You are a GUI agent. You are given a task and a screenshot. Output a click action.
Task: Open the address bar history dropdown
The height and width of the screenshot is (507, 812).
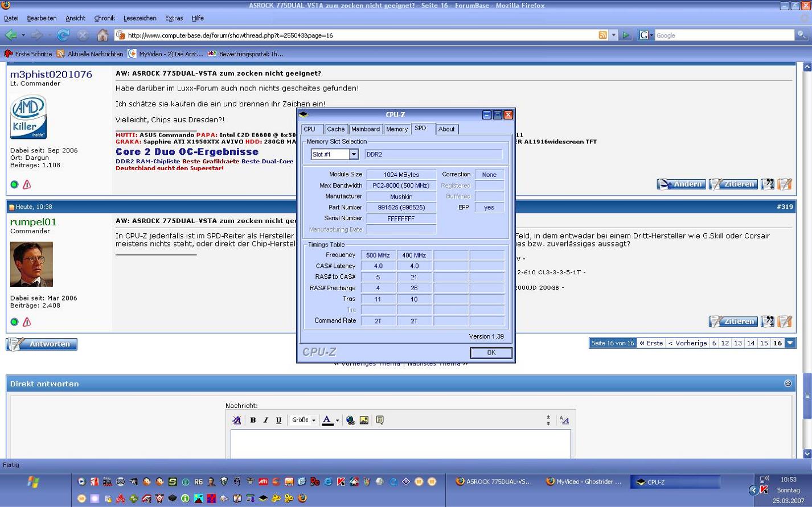tap(613, 35)
